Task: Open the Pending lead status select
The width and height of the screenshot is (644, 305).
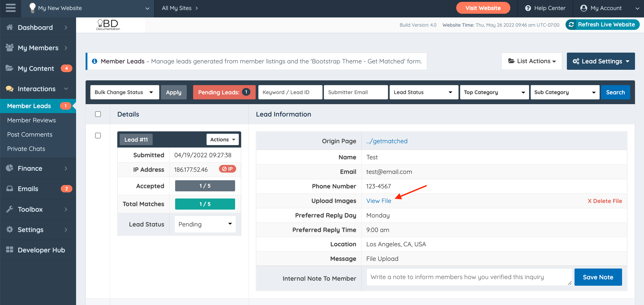Action: [x=205, y=224]
